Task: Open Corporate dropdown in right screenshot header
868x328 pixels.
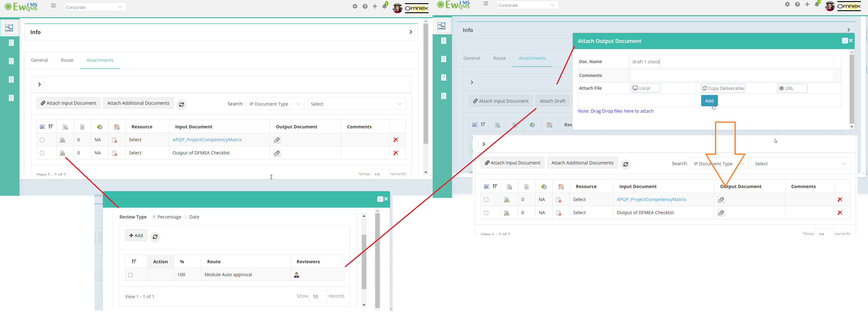Action: [528, 5]
